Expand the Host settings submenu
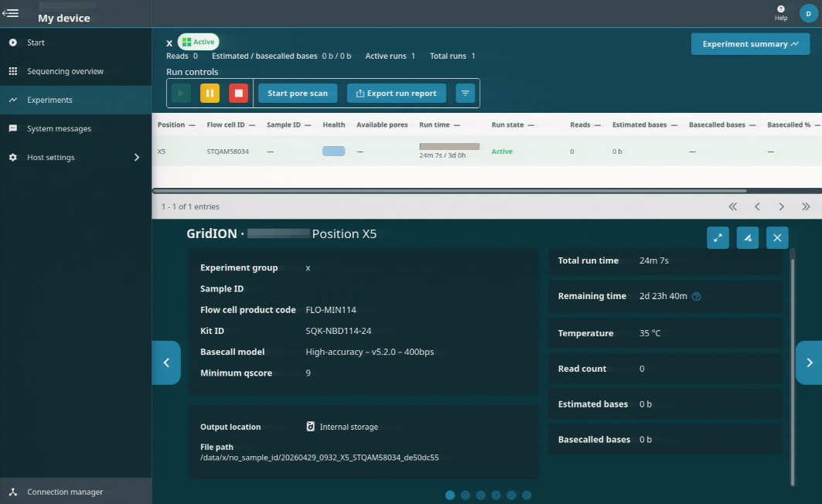 point(137,158)
